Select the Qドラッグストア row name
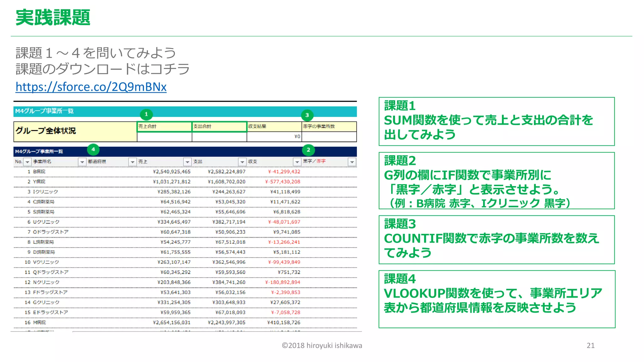 tap(51, 272)
